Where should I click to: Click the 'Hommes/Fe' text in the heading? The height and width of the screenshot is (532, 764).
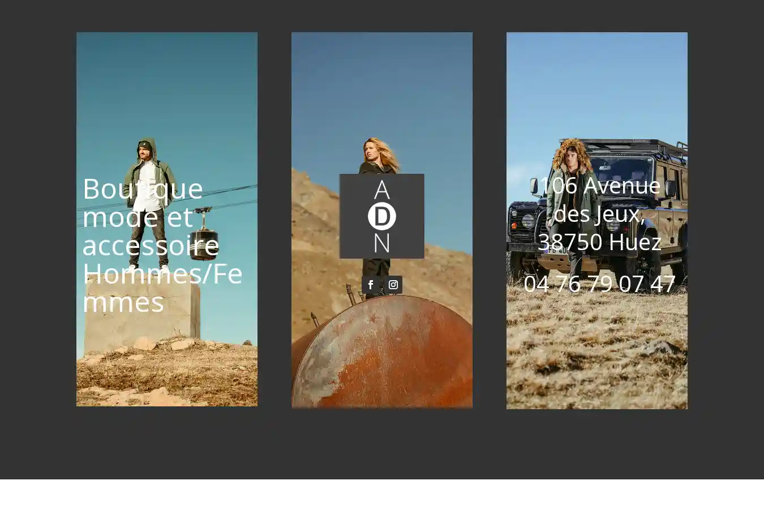[x=162, y=274]
